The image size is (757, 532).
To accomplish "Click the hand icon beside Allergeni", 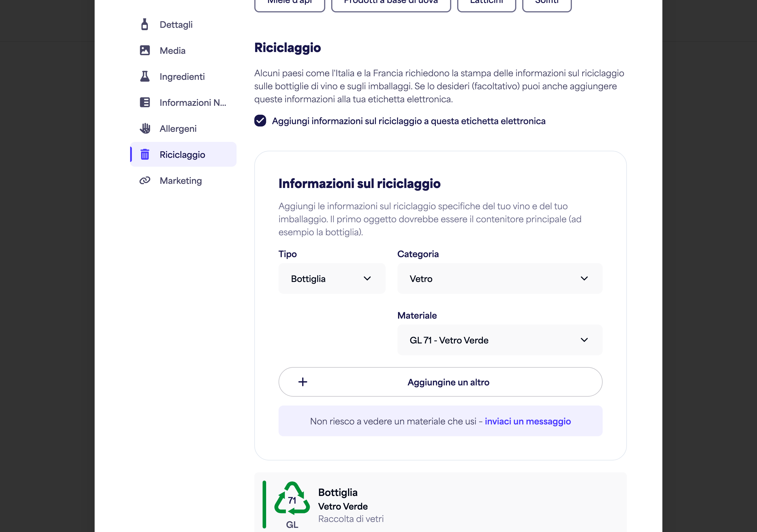I will tap(145, 128).
